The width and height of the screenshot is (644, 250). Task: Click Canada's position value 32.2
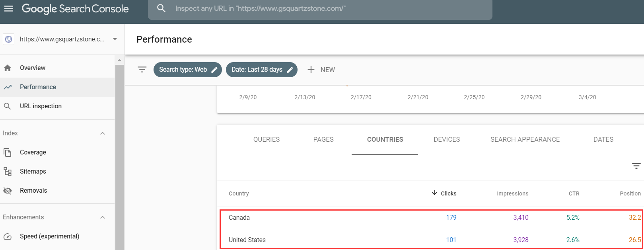[635, 218]
